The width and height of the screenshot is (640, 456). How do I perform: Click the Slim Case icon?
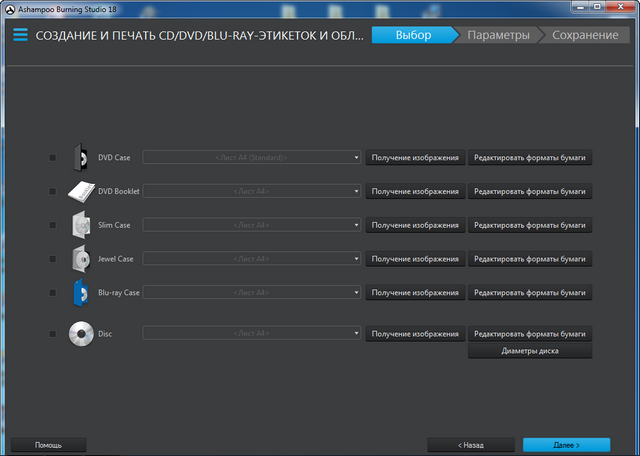[x=81, y=225]
